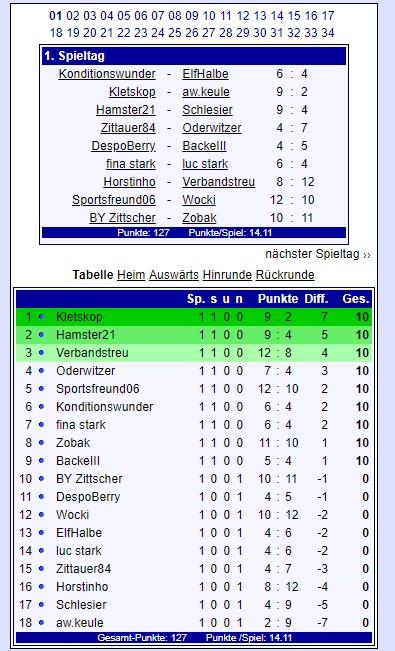Click the blue dot next to aw.keule row
395x651 pixels.
click(x=42, y=622)
